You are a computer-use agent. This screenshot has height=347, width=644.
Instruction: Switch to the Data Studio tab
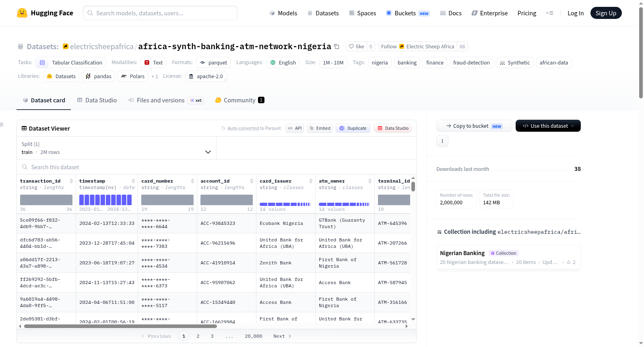[x=97, y=100]
